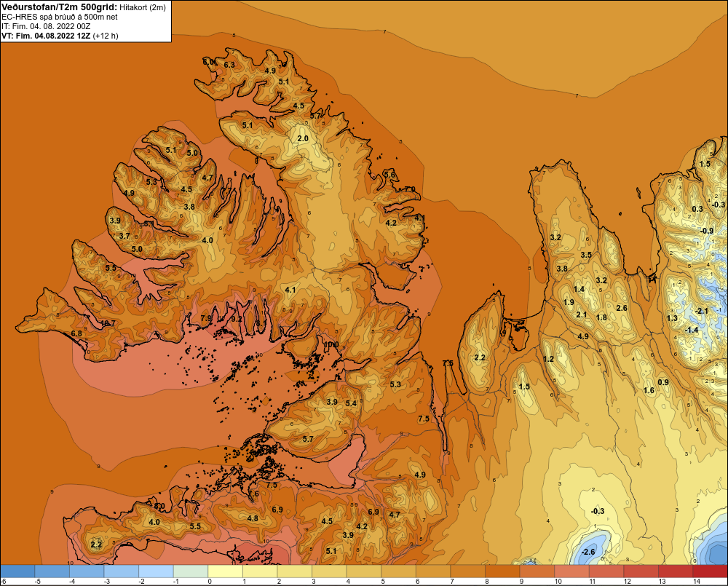Viewport: 728px width, 586px height.
Task: Click the temperature value 6.3
Action: coord(229,65)
